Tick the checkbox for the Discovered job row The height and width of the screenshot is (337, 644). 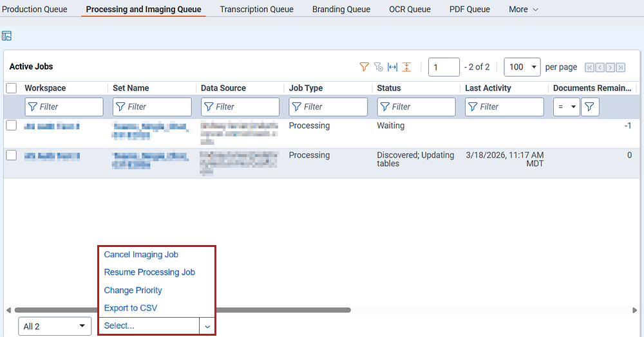coord(11,156)
